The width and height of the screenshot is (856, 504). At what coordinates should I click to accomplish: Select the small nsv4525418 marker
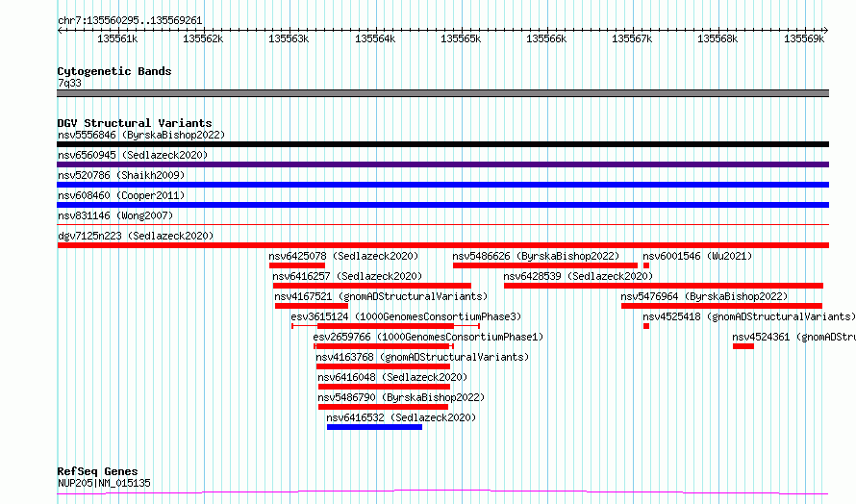click(646, 326)
